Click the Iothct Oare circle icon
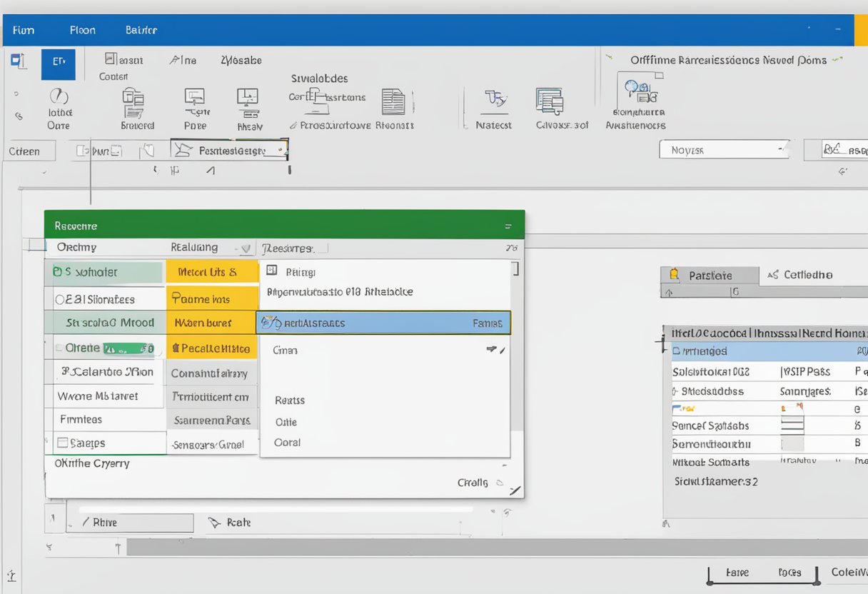868x594 pixels. 59,96
